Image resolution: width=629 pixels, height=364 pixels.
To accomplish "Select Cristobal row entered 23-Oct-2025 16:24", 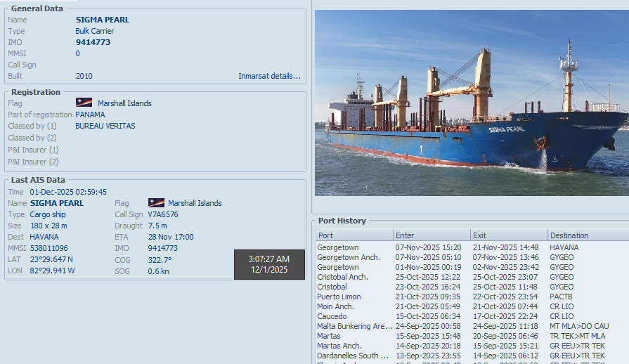I will 472,287.
